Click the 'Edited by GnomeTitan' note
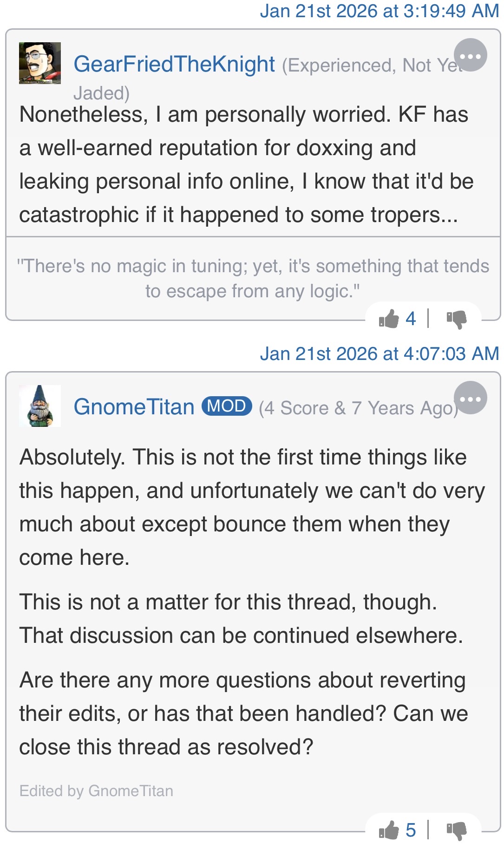This screenshot has width=504, height=850. tap(96, 791)
